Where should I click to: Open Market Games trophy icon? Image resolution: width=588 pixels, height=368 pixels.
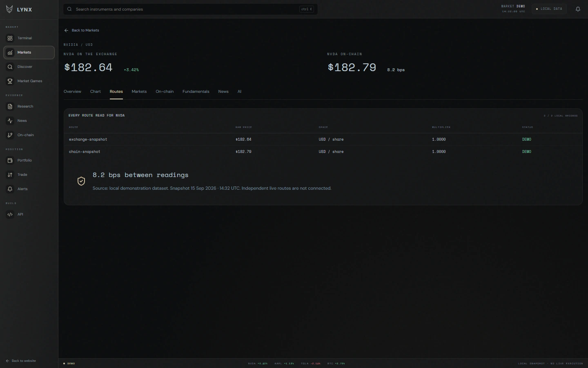pyautogui.click(x=10, y=81)
